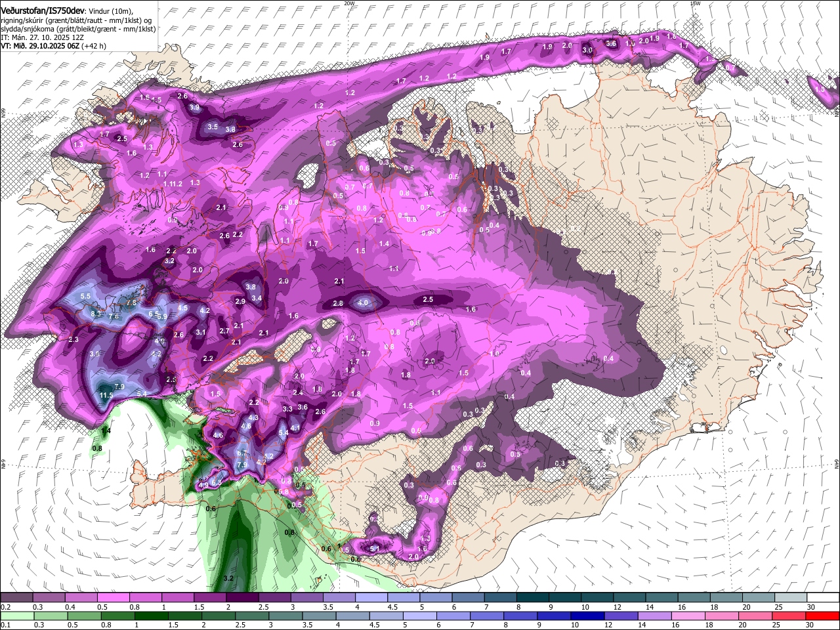The height and width of the screenshot is (630, 840).
Task: Select the red 25 swatch in the lower legend
Action: (x=789, y=616)
